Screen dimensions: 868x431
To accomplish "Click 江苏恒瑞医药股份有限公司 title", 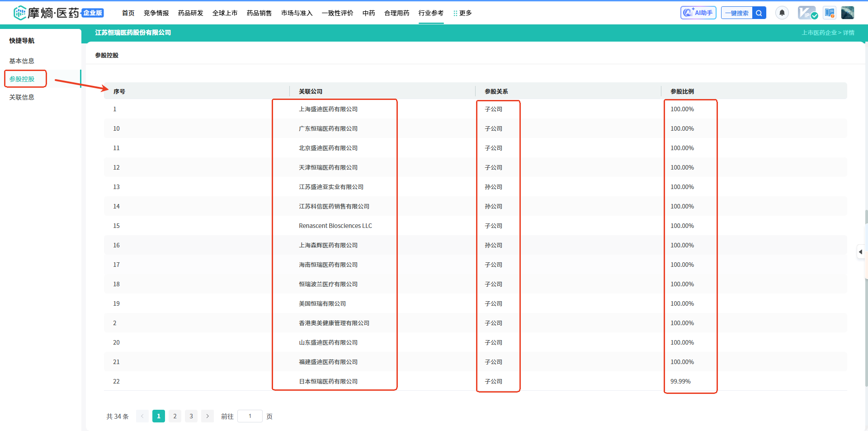I will coord(133,33).
